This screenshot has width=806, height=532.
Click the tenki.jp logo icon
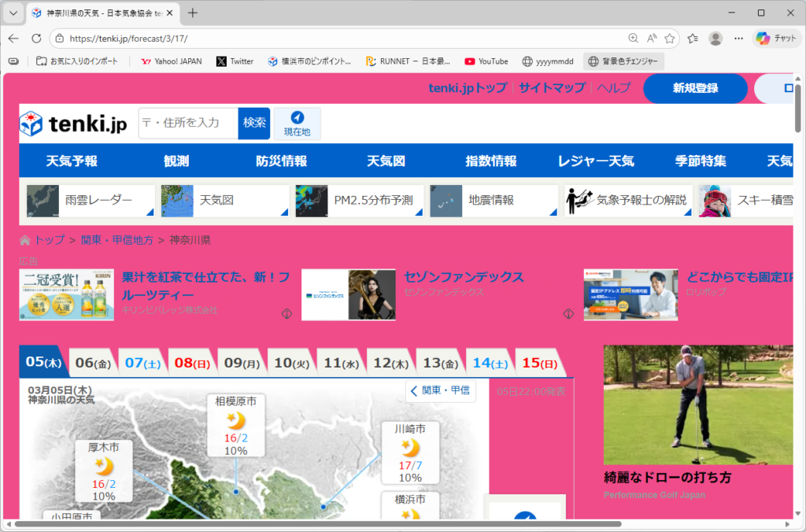click(x=31, y=124)
